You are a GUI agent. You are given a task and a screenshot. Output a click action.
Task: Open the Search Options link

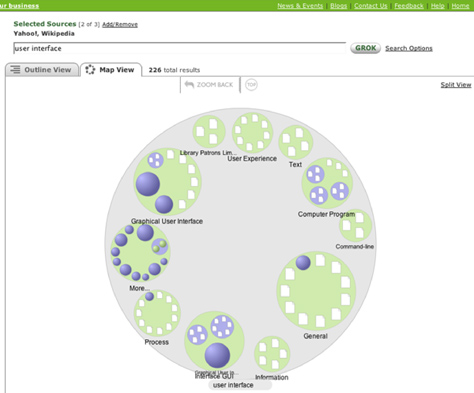[409, 48]
